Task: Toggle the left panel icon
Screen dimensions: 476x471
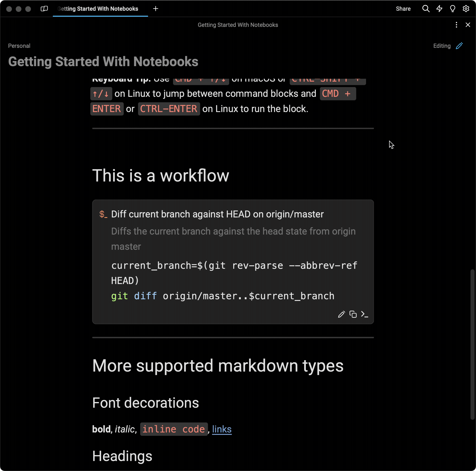Action: click(x=44, y=9)
